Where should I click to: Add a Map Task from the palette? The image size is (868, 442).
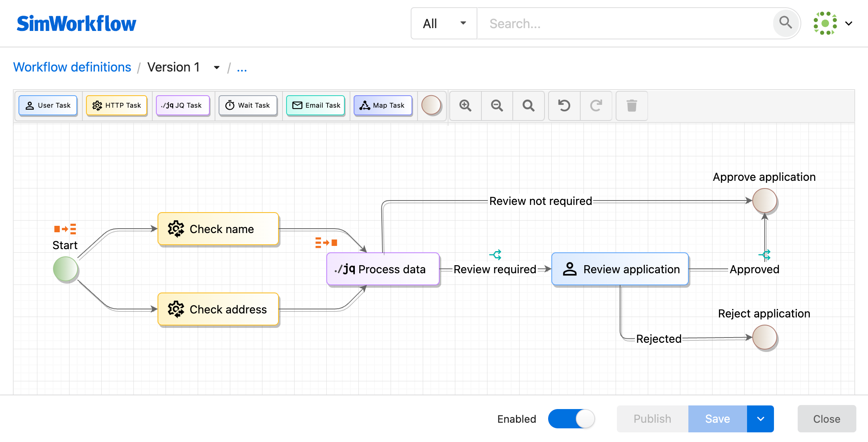click(x=383, y=105)
